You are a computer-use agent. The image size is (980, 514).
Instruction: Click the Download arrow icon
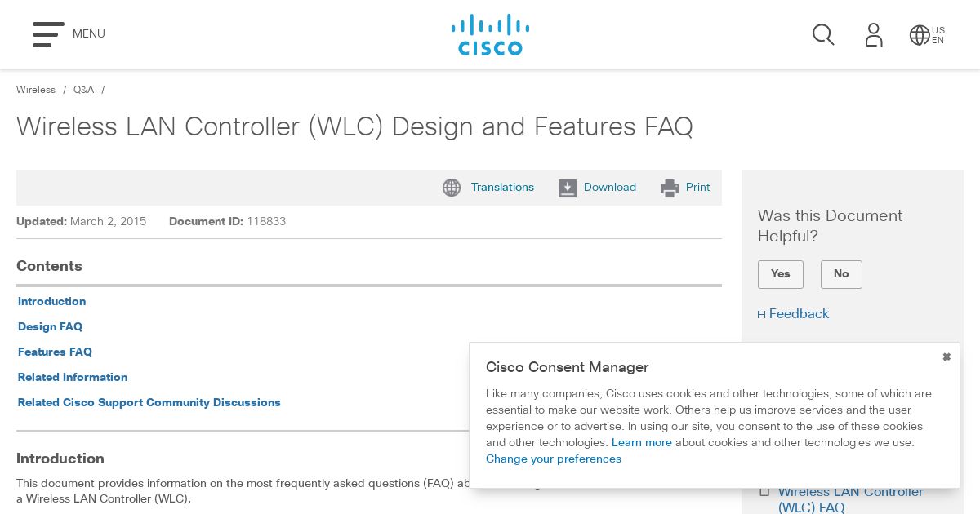point(568,188)
